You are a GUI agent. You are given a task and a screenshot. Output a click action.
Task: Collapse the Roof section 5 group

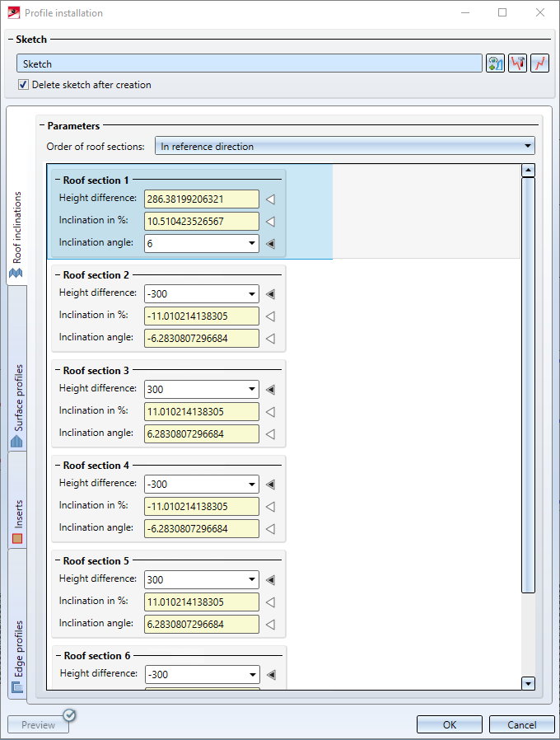point(58,560)
